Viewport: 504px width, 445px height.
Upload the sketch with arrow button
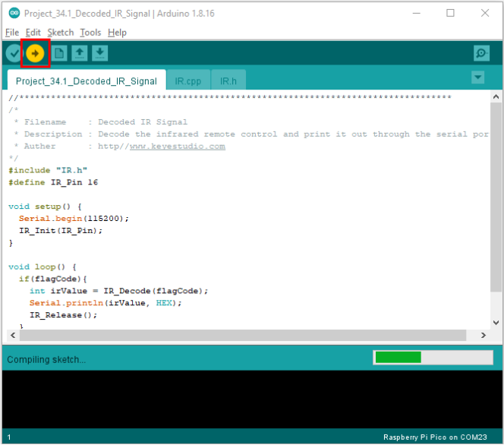pos(35,53)
